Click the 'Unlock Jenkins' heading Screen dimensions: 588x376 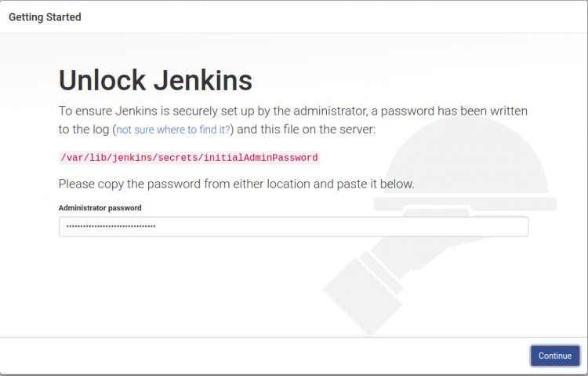[x=155, y=80]
